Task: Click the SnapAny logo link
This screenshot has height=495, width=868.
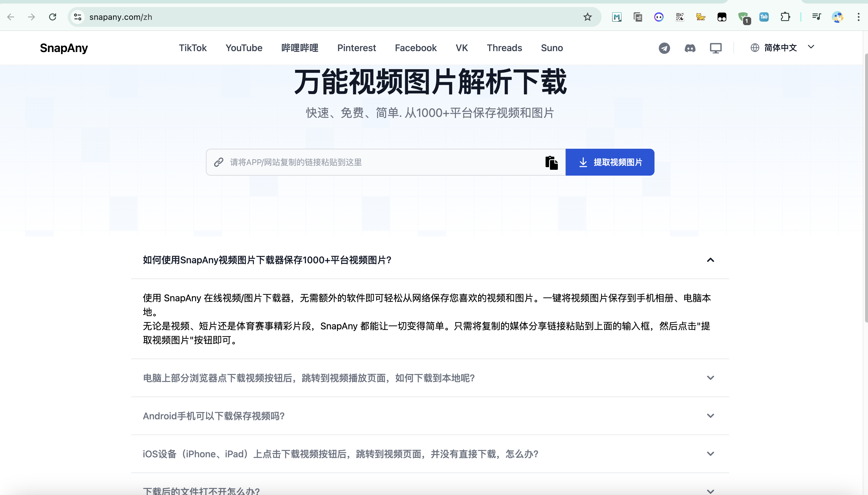Action: click(64, 48)
